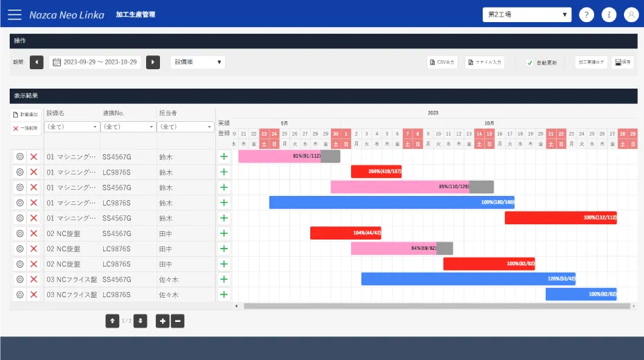Add actual record with green plus on first row
Viewport: 644px width, 360px height.
point(224,157)
